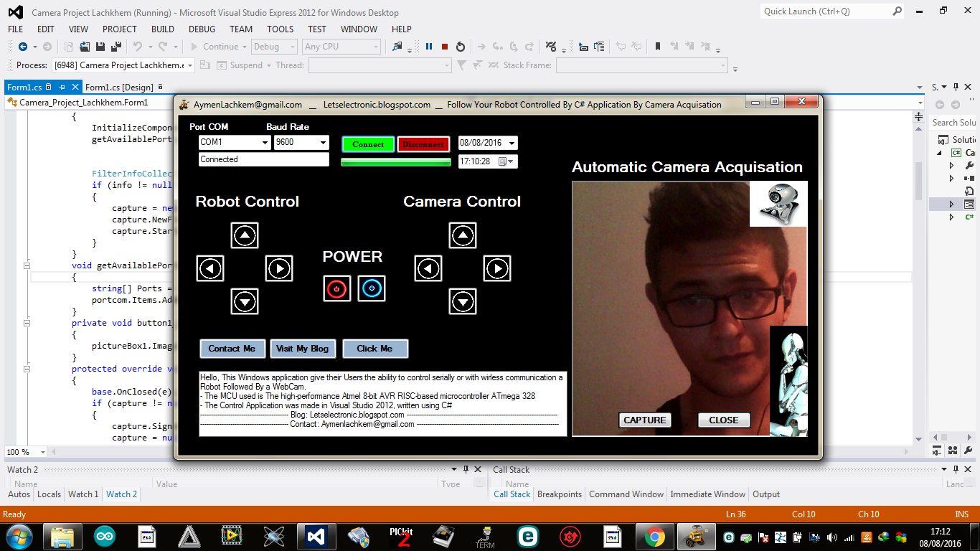Click the Robot Control up arrow

point(245,235)
